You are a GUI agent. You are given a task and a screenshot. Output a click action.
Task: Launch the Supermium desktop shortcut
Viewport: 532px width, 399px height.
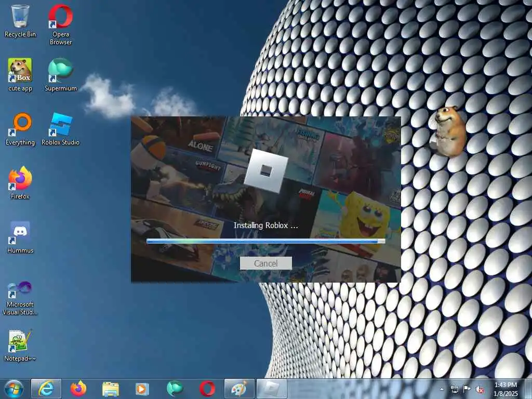61,75
